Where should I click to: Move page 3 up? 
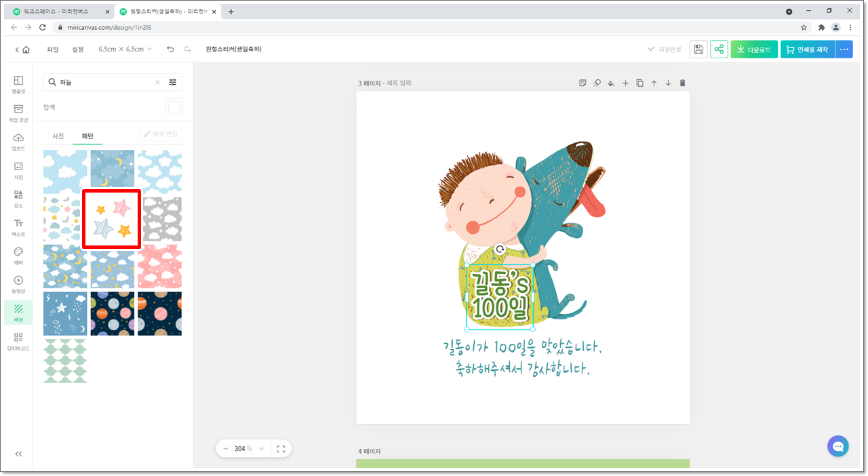(654, 83)
